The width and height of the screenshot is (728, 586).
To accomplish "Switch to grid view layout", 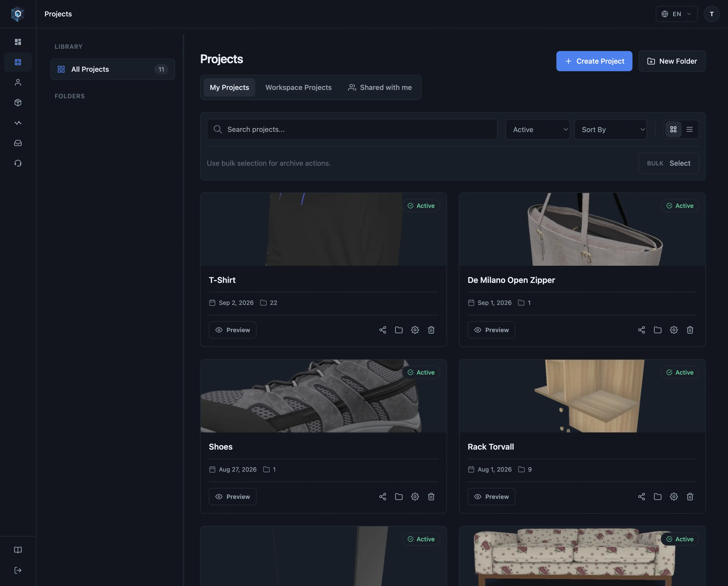I will click(x=673, y=129).
